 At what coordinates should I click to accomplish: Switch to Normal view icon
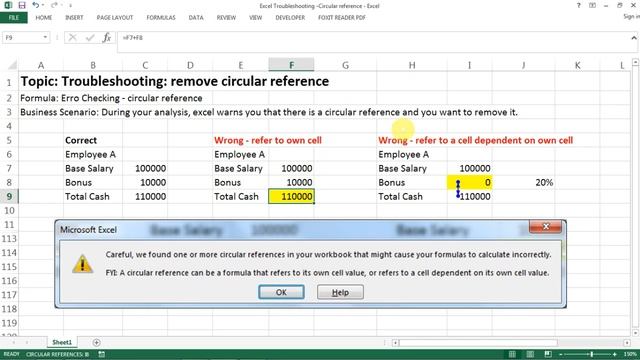tap(512, 354)
